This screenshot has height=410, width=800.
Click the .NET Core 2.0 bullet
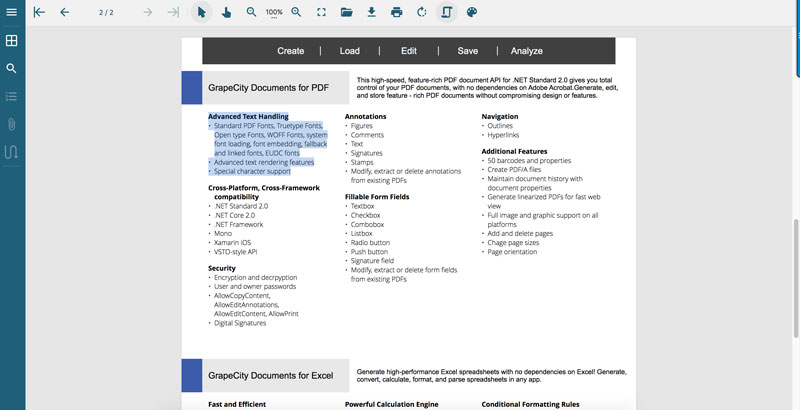[234, 215]
